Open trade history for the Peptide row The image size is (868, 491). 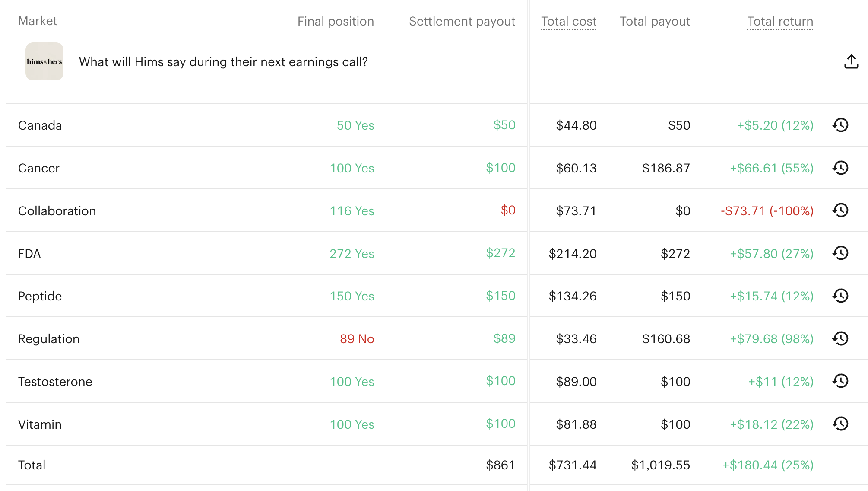[840, 296]
